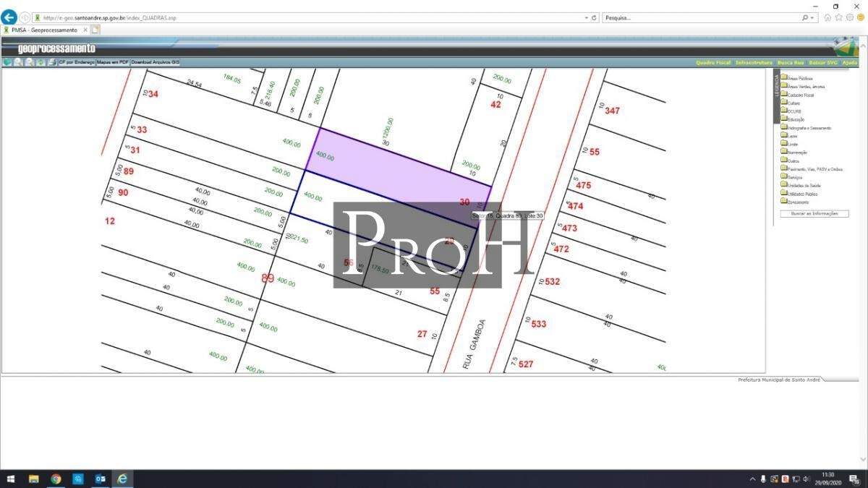Select the zoom in magnifier tool

tap(18, 62)
